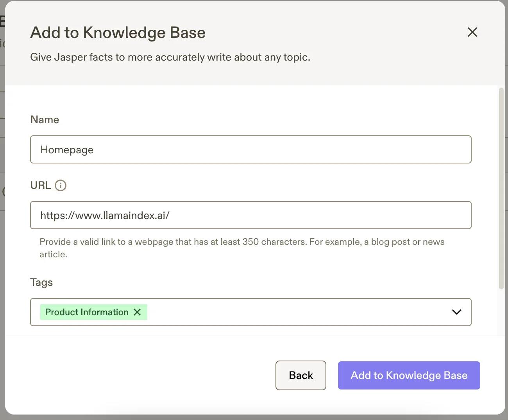Remove the Product Information tag
The image size is (508, 420).
coord(137,312)
